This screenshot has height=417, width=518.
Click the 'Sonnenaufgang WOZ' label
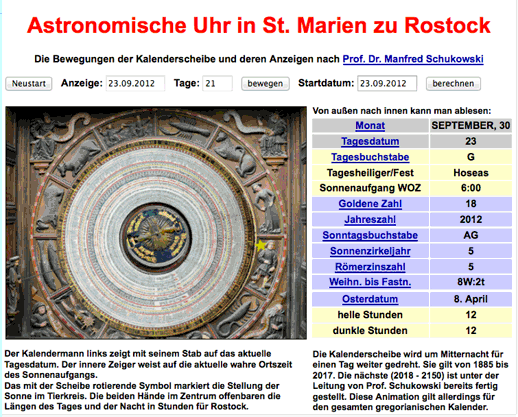[370, 188]
